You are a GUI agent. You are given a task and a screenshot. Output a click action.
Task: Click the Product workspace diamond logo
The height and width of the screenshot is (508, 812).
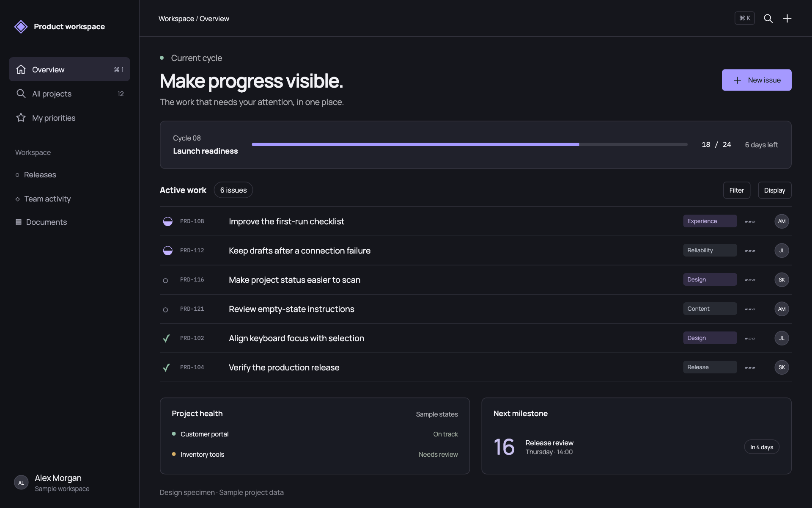[21, 27]
